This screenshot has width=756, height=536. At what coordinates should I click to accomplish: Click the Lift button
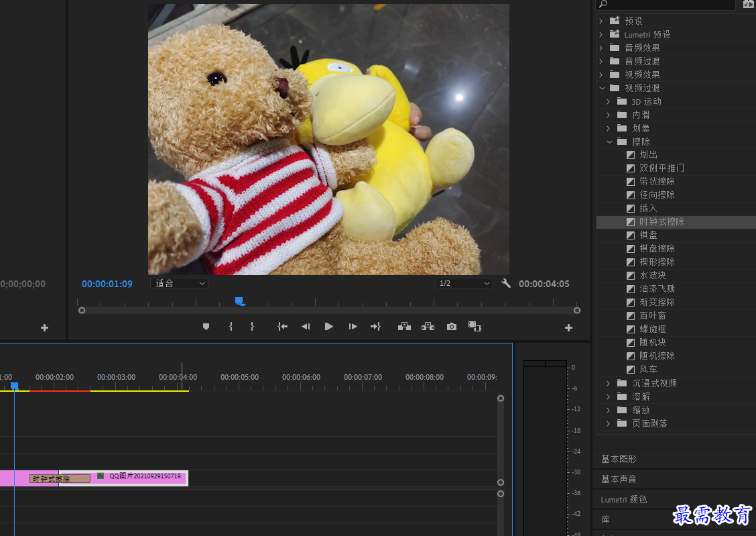pyautogui.click(x=405, y=327)
